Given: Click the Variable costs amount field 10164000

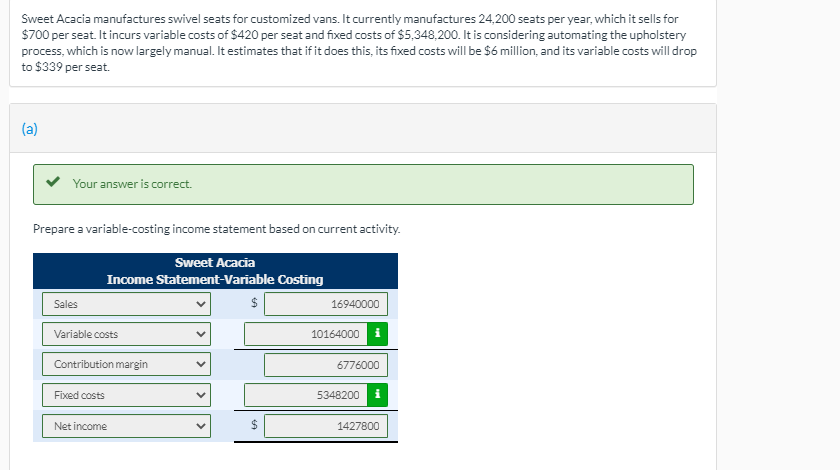Looking at the screenshot, I should pyautogui.click(x=306, y=334).
